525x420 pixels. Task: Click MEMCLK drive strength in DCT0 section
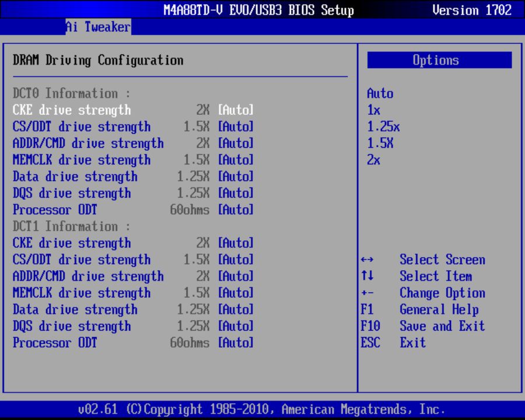(x=85, y=160)
